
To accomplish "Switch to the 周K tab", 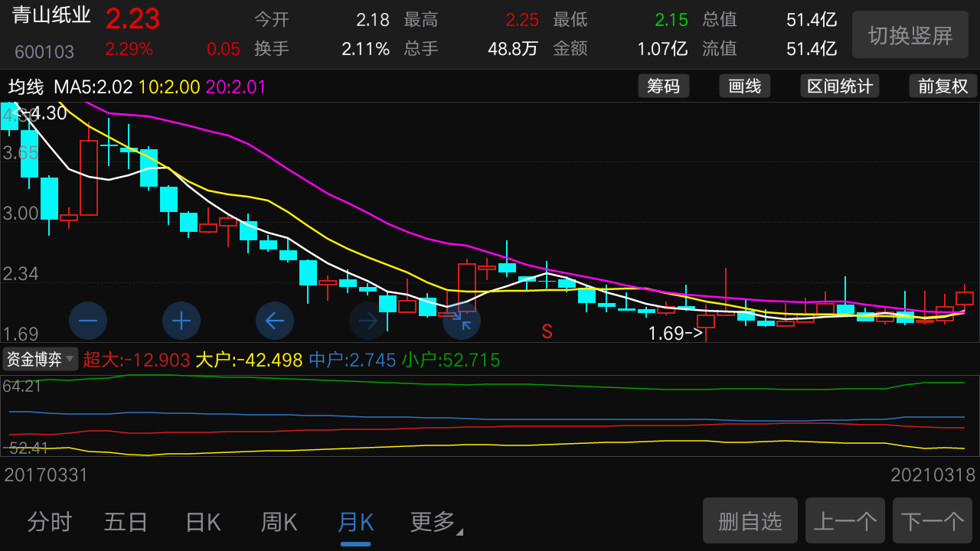I will 279,523.
